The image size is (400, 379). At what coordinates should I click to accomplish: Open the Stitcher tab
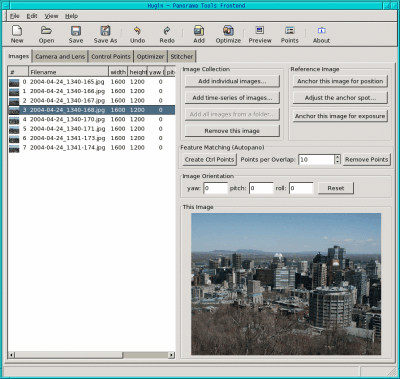(182, 56)
